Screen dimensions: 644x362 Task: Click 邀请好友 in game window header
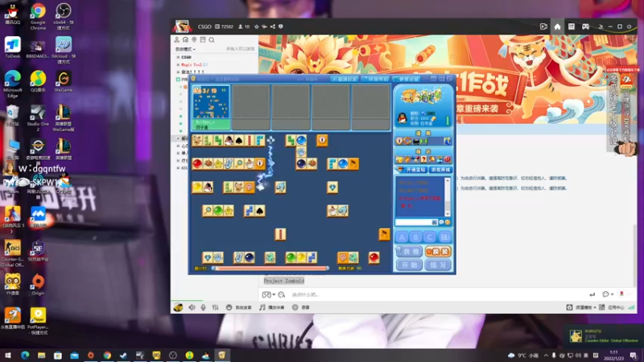click(x=345, y=79)
